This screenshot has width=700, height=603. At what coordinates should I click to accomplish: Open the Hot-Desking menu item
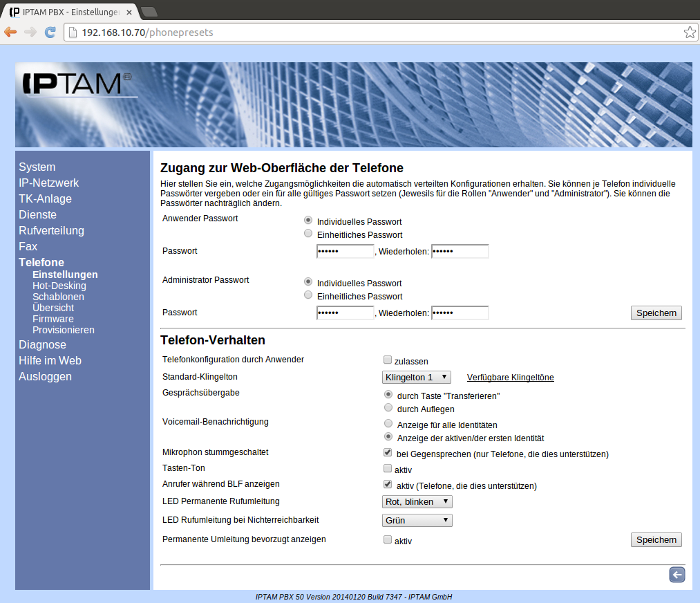click(x=59, y=286)
